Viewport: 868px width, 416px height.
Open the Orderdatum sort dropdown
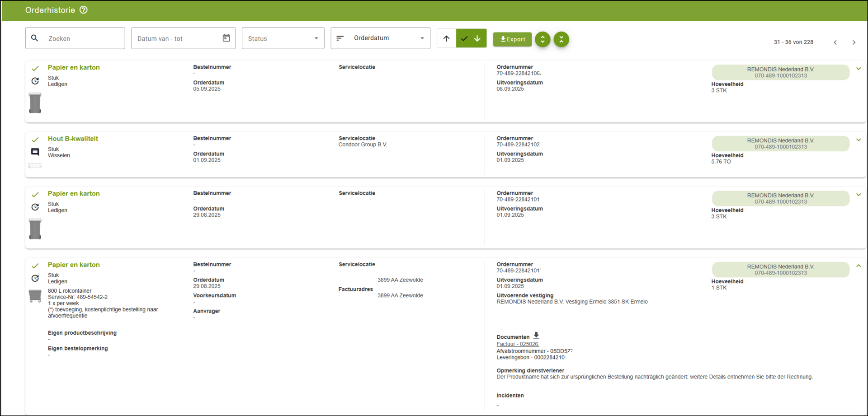point(380,38)
